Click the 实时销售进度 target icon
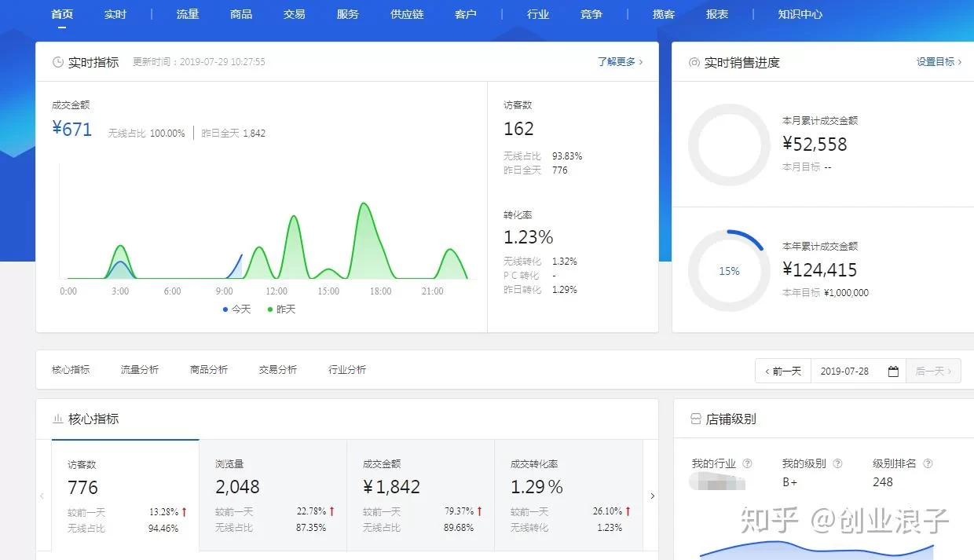The width and height of the screenshot is (974, 560). coord(694,62)
